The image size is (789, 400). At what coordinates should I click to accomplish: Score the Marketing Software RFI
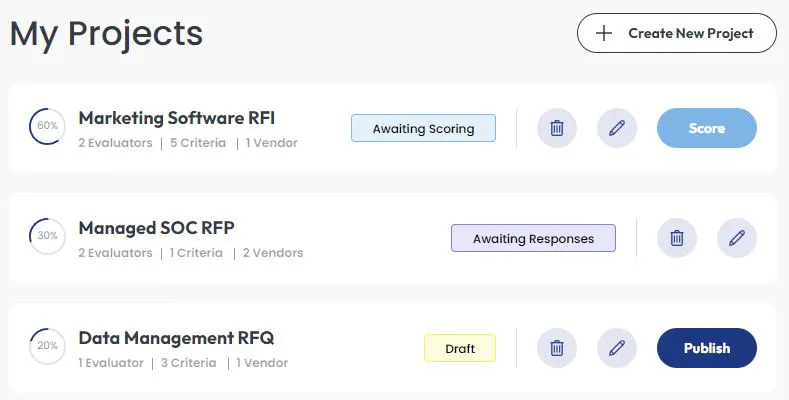[706, 128]
